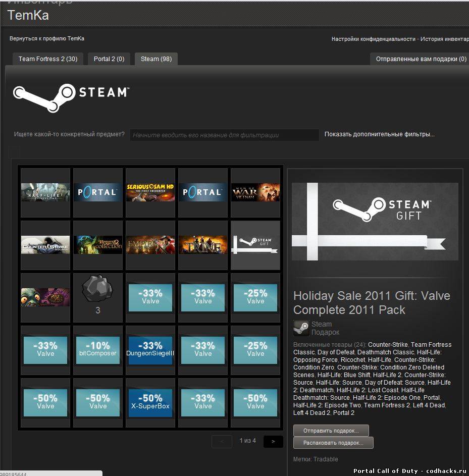Viewport: 469px width, 476px height.
Task: Select -33% Valve coupon right of X-SuperBox coupon
Action: click(x=203, y=402)
